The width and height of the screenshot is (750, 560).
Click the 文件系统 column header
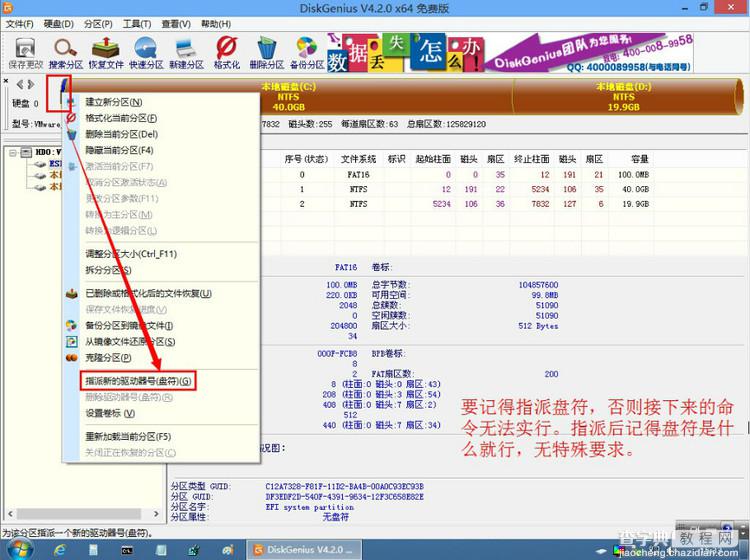coord(358,159)
